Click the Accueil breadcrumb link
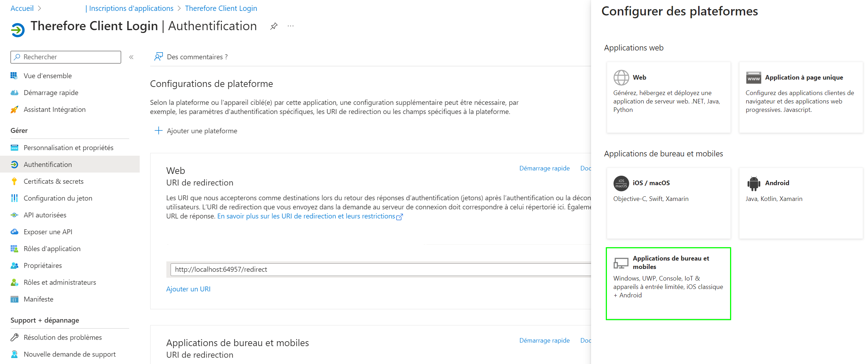Screen dimensions: 868x364 pos(22,8)
